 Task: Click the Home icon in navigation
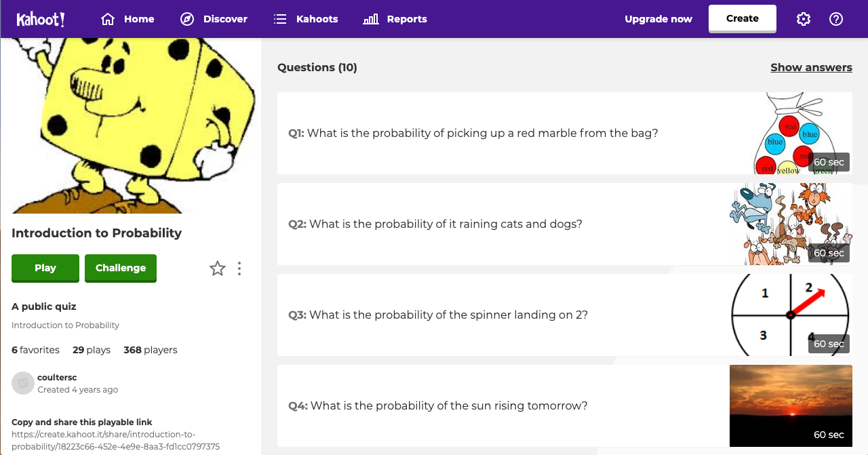[106, 19]
